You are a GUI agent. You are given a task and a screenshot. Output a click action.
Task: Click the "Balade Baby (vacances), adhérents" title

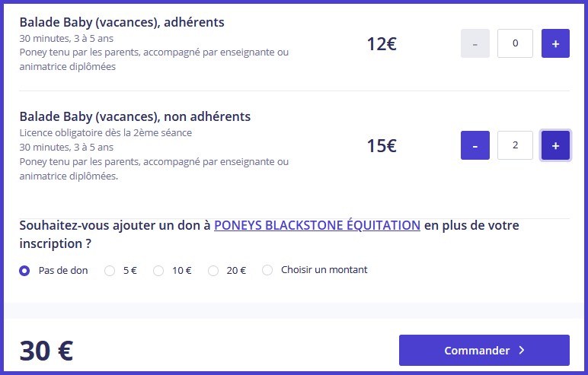(x=122, y=22)
